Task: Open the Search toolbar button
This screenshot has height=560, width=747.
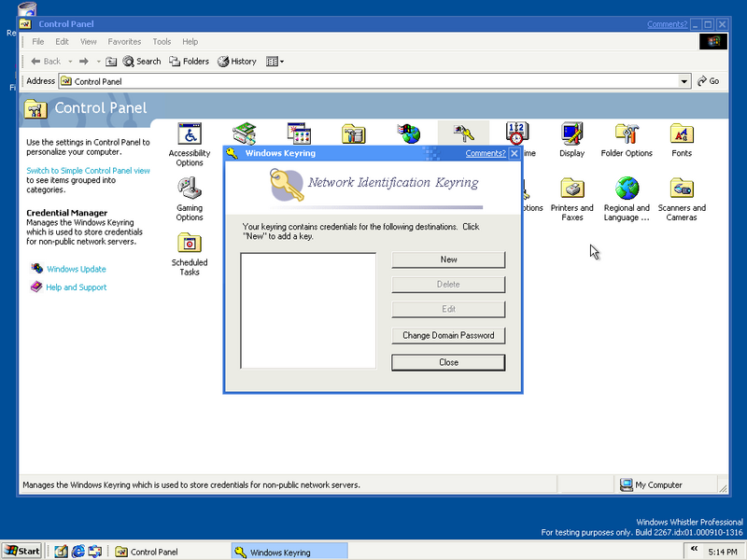Action: pyautogui.click(x=142, y=62)
